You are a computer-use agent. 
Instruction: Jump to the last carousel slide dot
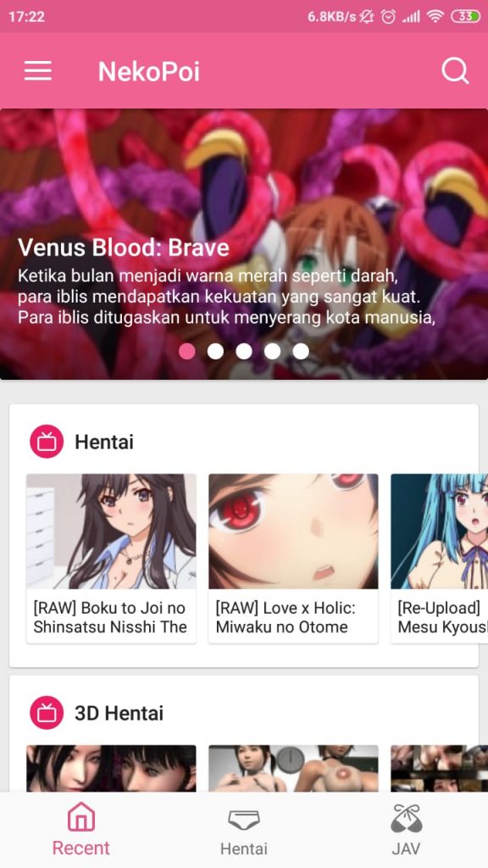[x=301, y=351]
